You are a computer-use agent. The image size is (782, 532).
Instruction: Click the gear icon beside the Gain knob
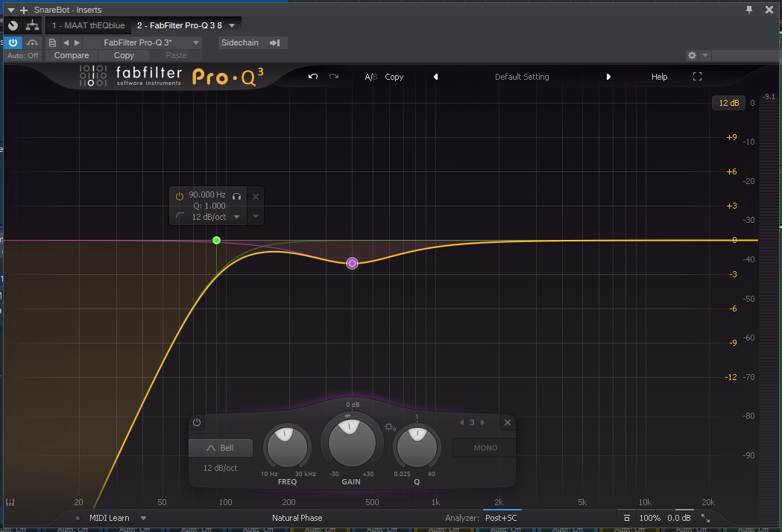(x=389, y=426)
